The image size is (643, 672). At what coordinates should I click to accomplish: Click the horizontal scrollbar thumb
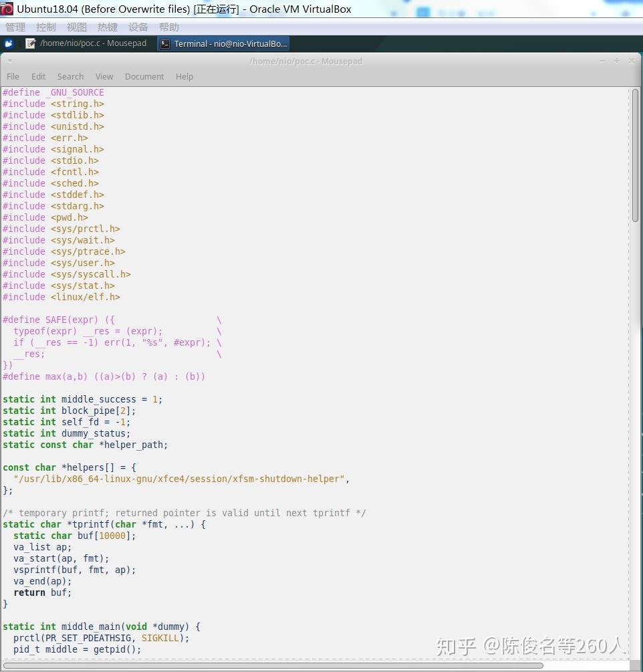[273, 665]
